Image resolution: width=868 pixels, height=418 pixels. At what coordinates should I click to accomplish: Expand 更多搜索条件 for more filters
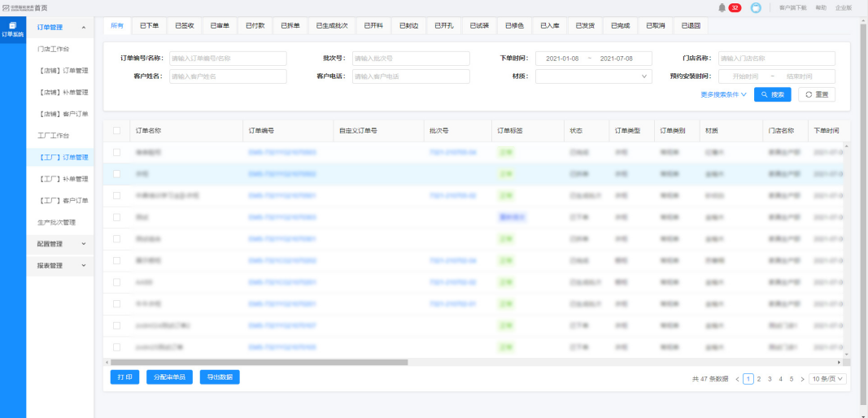723,94
